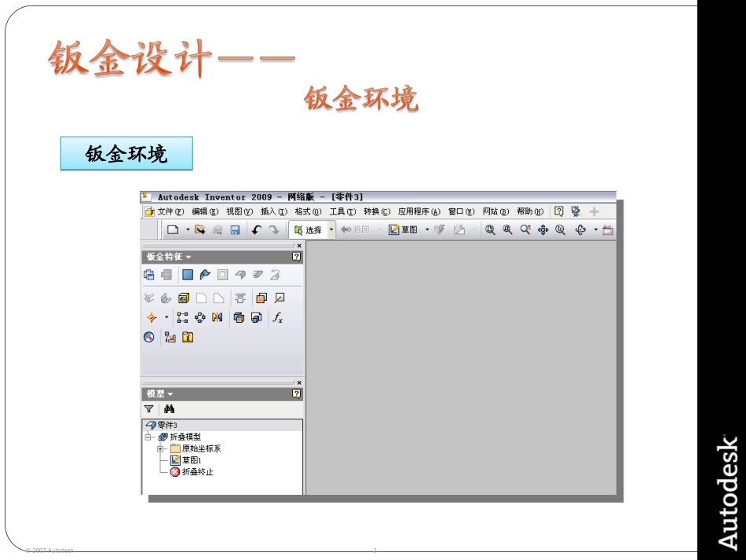The width and height of the screenshot is (746, 560).
Task: Open the 选择 dropdown arrow
Action: pos(331,230)
